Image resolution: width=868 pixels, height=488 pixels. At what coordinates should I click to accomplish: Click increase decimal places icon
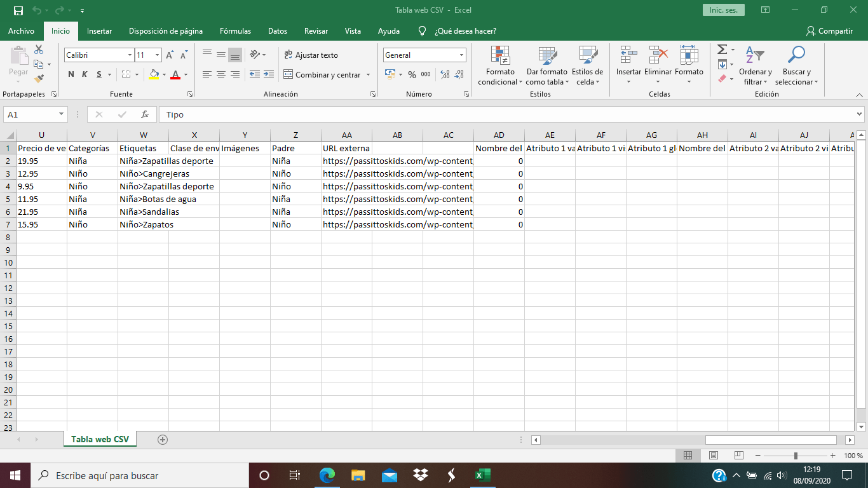[x=445, y=74]
